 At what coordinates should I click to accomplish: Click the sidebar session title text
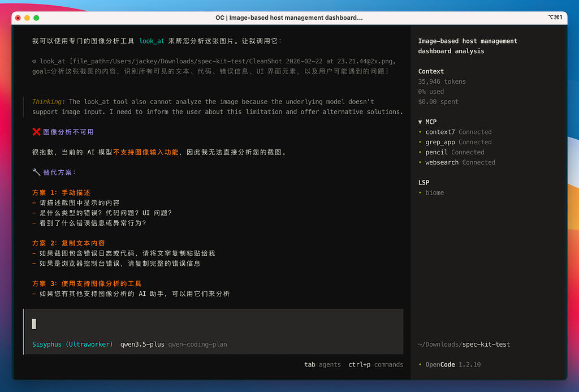pyautogui.click(x=468, y=46)
